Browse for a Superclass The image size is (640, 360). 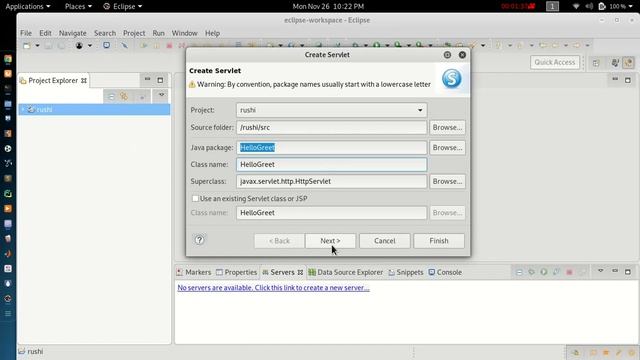[447, 182]
